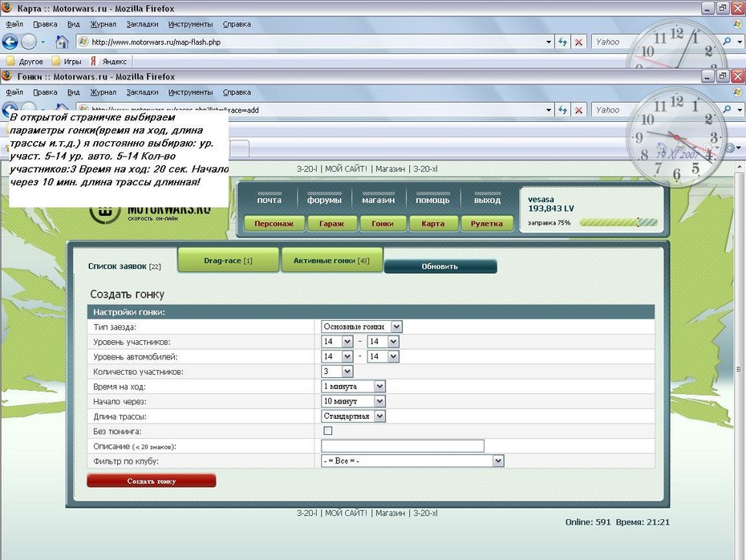Reload page in the Карта window toolbar
Image resolution: width=746 pixels, height=560 pixels.
(x=563, y=42)
